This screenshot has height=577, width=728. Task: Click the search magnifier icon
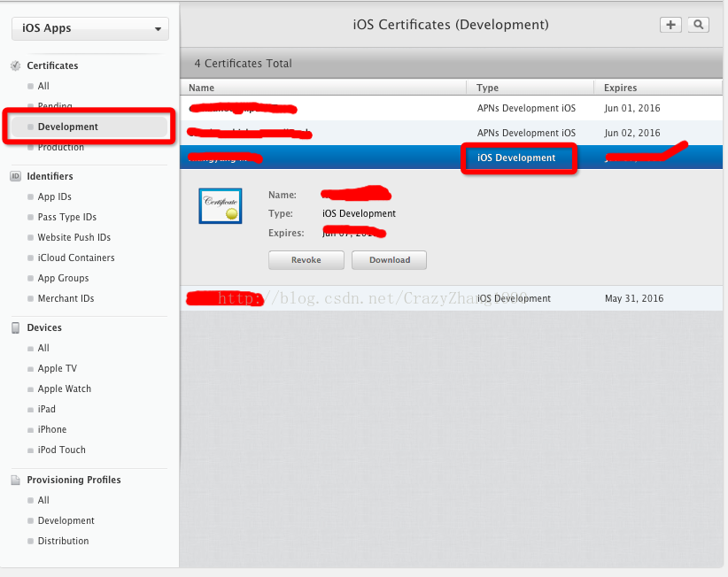[x=699, y=25]
